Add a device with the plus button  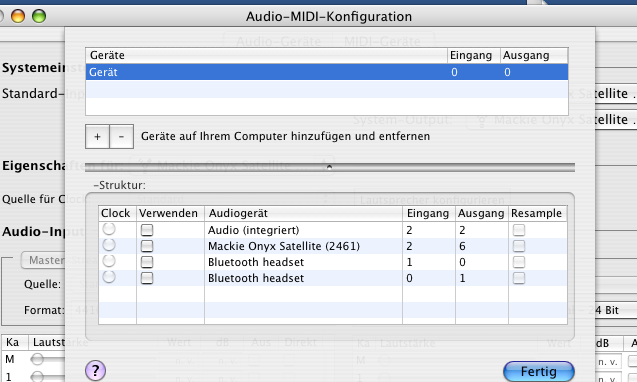coord(97,137)
